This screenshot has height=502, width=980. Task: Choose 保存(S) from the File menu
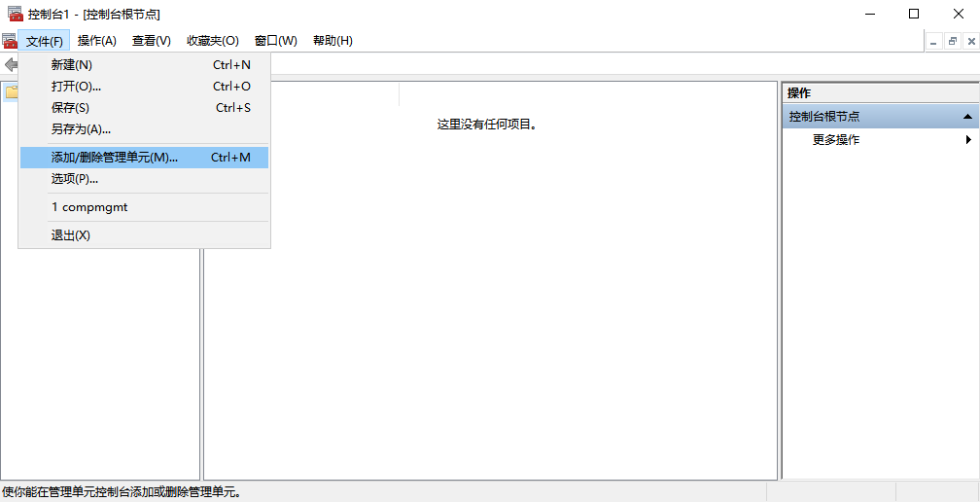click(x=144, y=108)
